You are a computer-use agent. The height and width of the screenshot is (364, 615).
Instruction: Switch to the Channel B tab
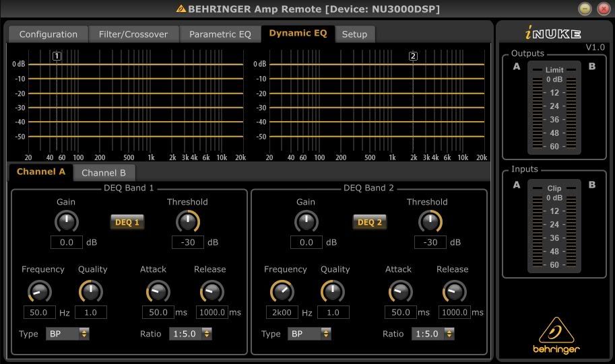104,173
